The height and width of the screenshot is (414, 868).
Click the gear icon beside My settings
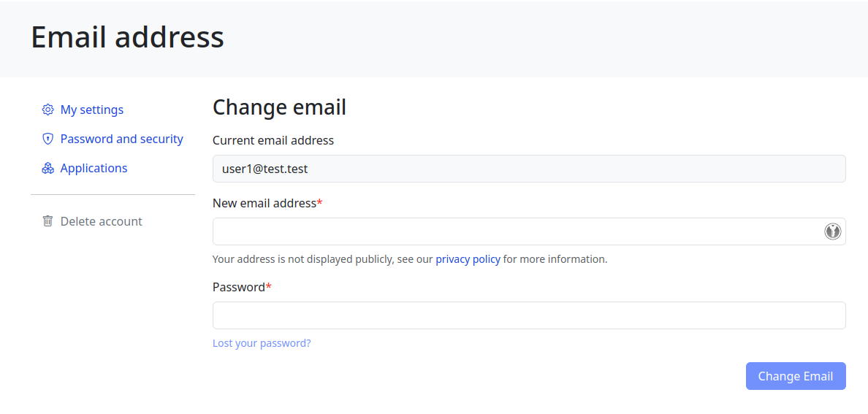point(48,110)
